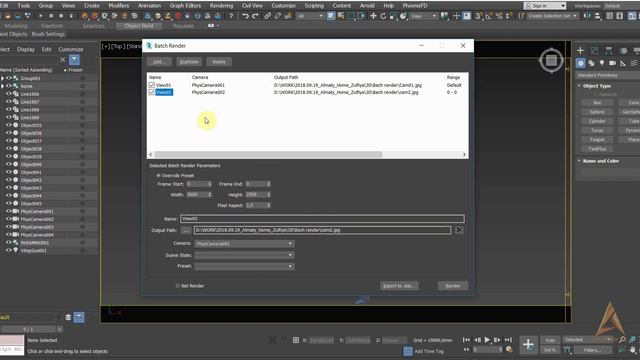Go to the animation end frame
Screen dimensions: 640x360
point(508,340)
